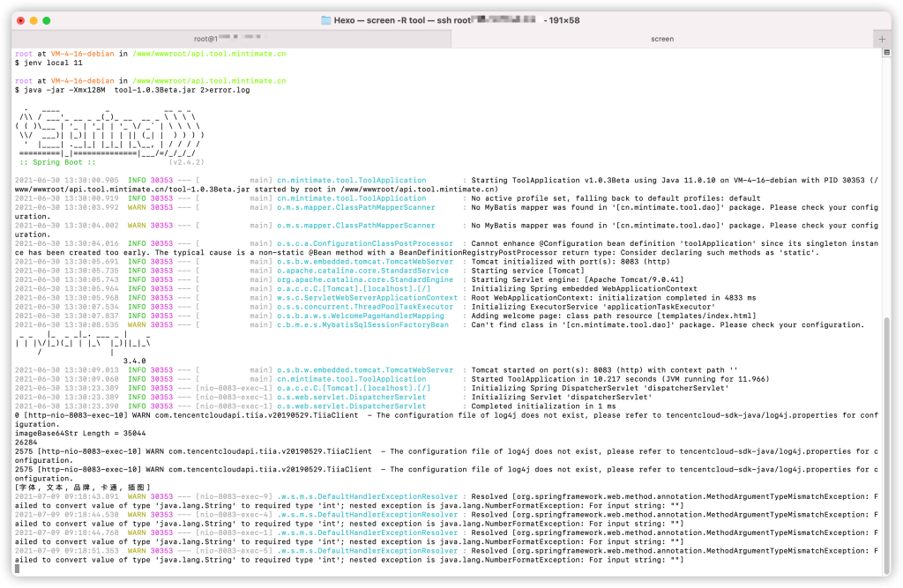Click the Chinese tags line '[字体, 文本, 品牌...'
Image resolution: width=903 pixels, height=588 pixels.
pyautogui.click(x=82, y=488)
